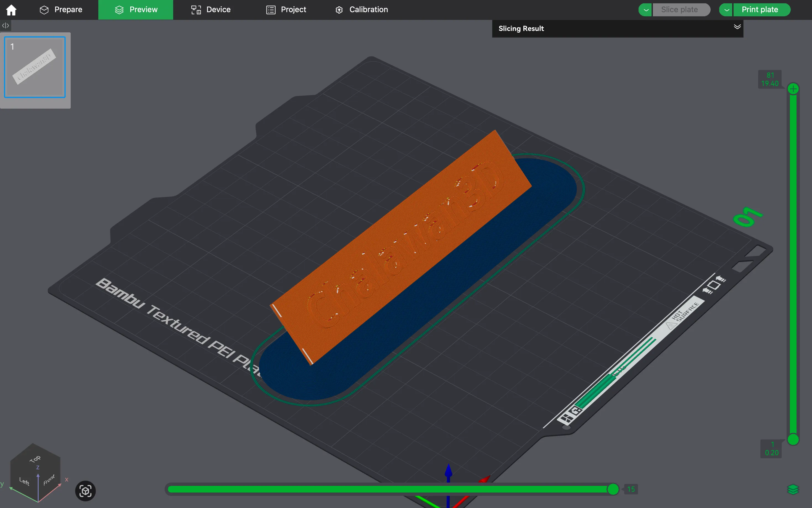This screenshot has width=812, height=508.
Task: Click the plus handle atop layer slider
Action: pyautogui.click(x=793, y=89)
